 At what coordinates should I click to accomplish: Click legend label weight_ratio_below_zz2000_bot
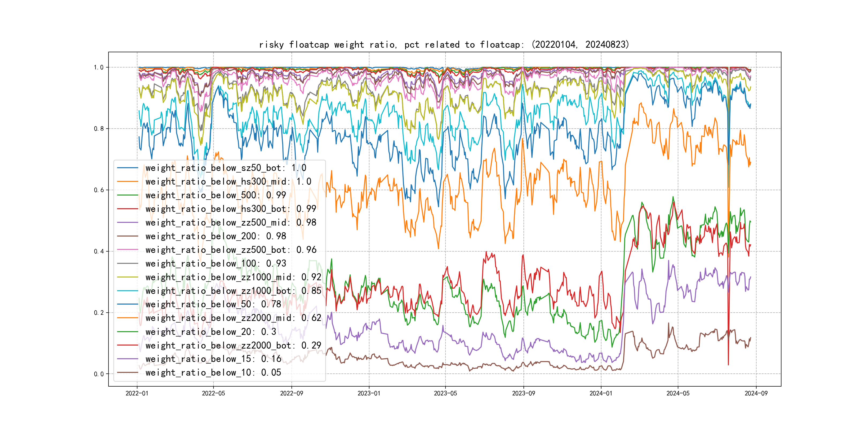click(x=233, y=345)
